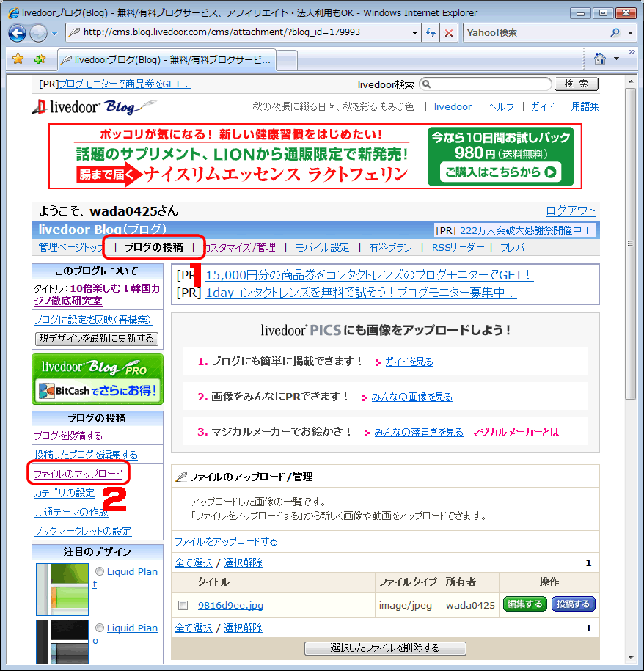Open the モバイル設定 menu item

point(318,247)
